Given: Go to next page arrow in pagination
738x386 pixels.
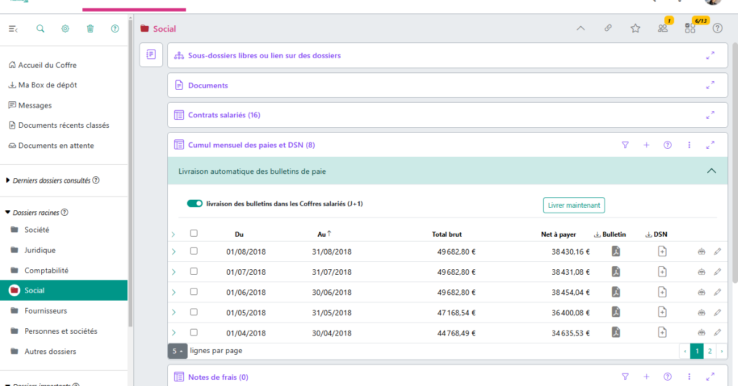Looking at the screenshot, I should (x=722, y=351).
